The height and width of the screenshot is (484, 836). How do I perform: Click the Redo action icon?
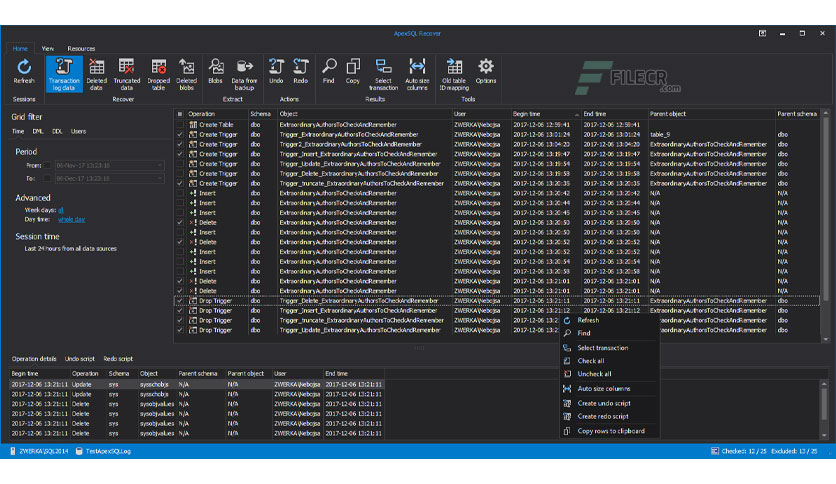pyautogui.click(x=301, y=71)
